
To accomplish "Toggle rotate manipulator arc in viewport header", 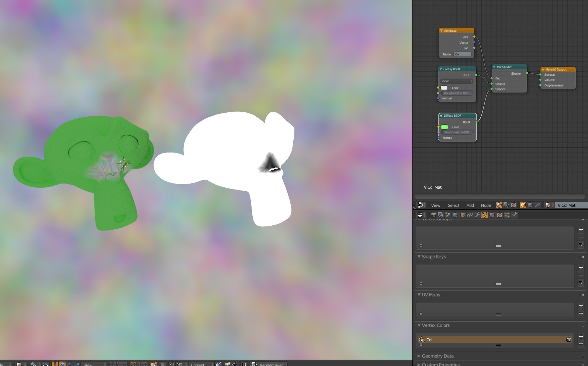I will click(x=69, y=364).
